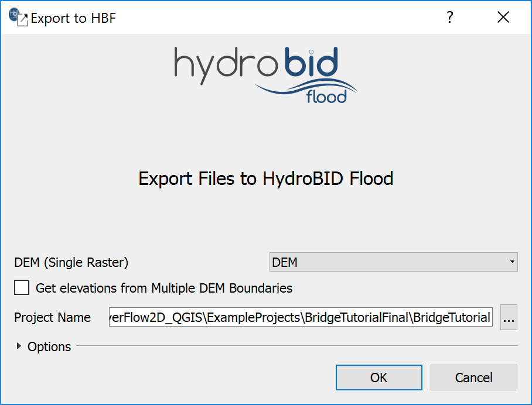The image size is (532, 405).
Task: Click the Project Name label
Action: [52, 318]
